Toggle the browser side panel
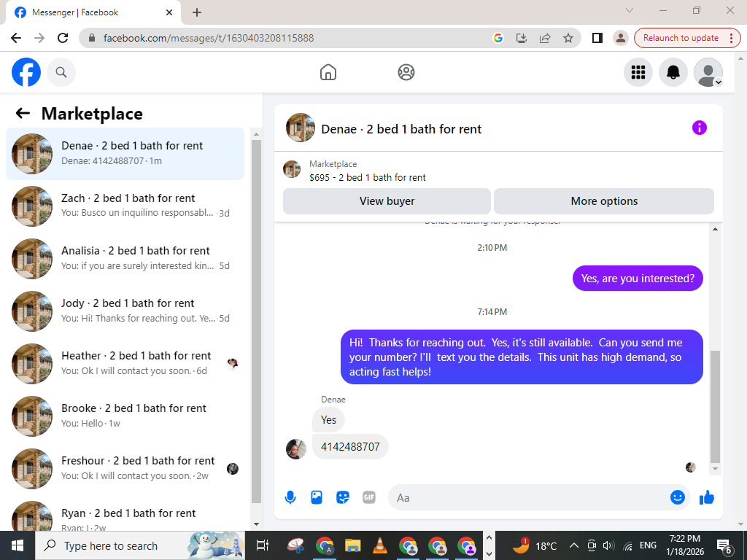 coord(597,38)
